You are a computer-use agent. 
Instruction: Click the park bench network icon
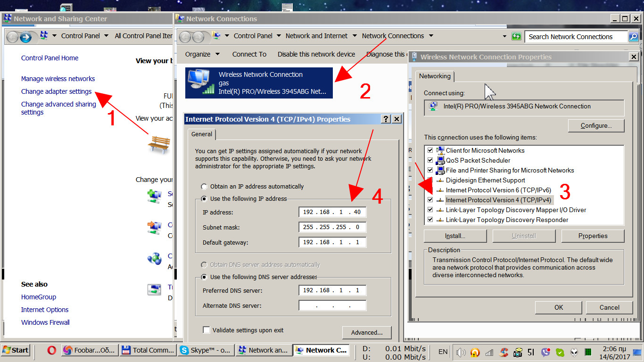tap(159, 145)
